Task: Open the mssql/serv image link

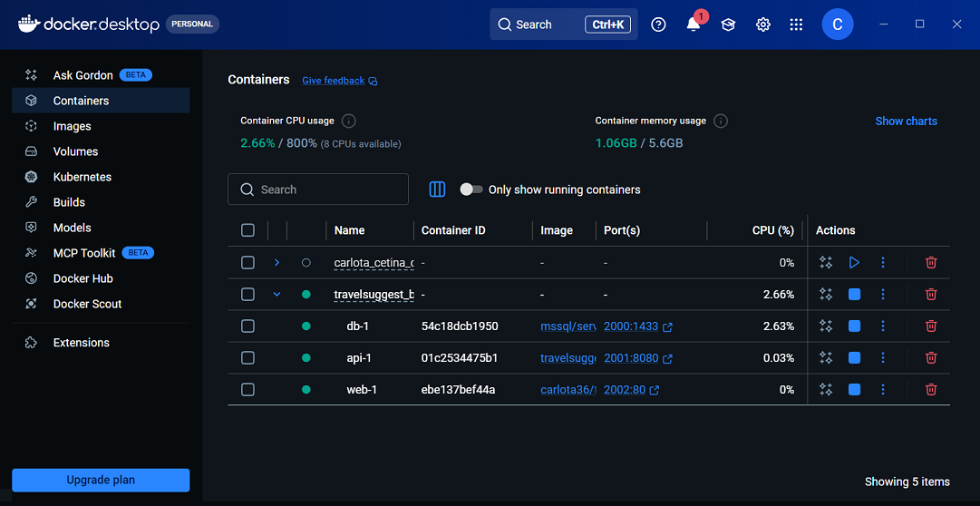Action: [x=568, y=326]
